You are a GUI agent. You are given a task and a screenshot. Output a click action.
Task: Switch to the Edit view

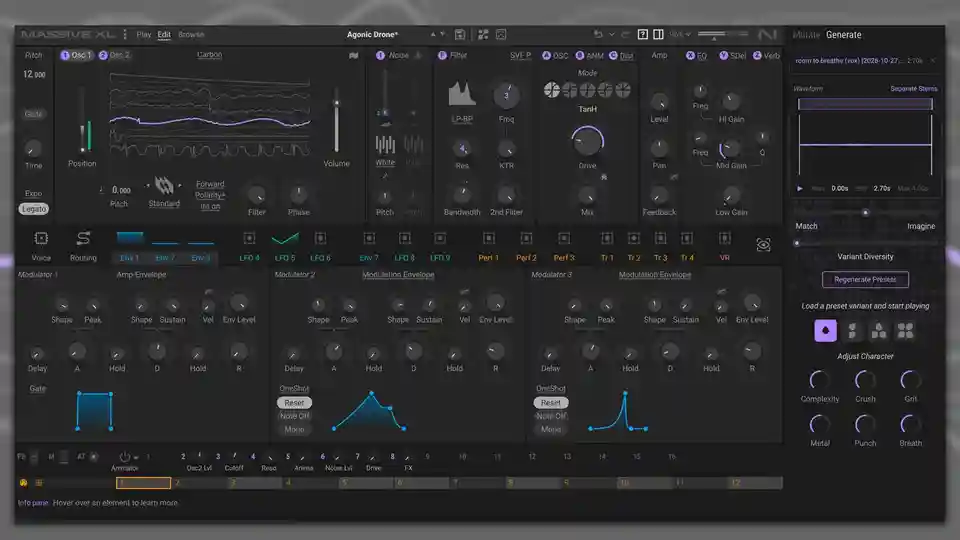point(164,35)
